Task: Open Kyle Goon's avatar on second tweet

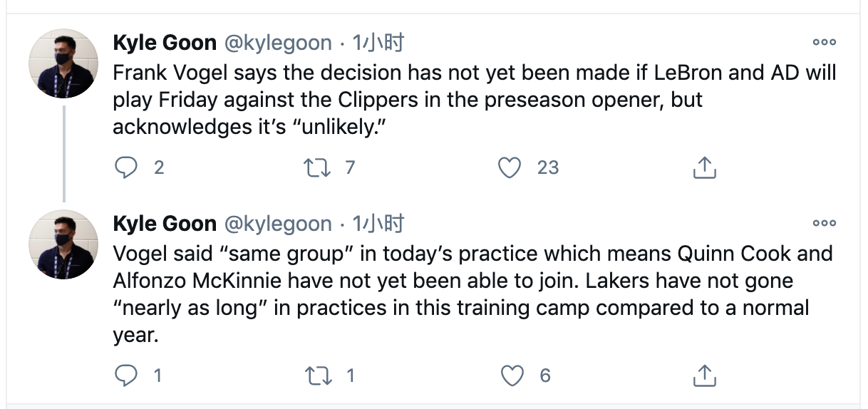Action: coord(63,244)
